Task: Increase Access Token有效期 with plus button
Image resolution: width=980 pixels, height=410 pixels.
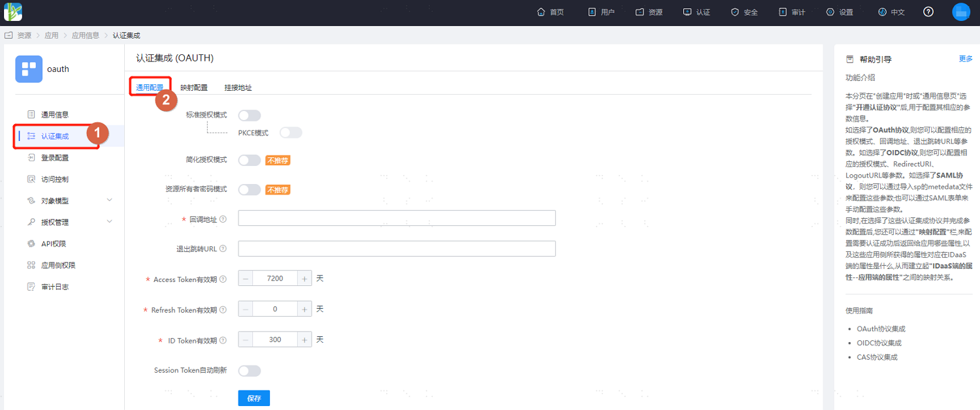Action: pos(304,278)
